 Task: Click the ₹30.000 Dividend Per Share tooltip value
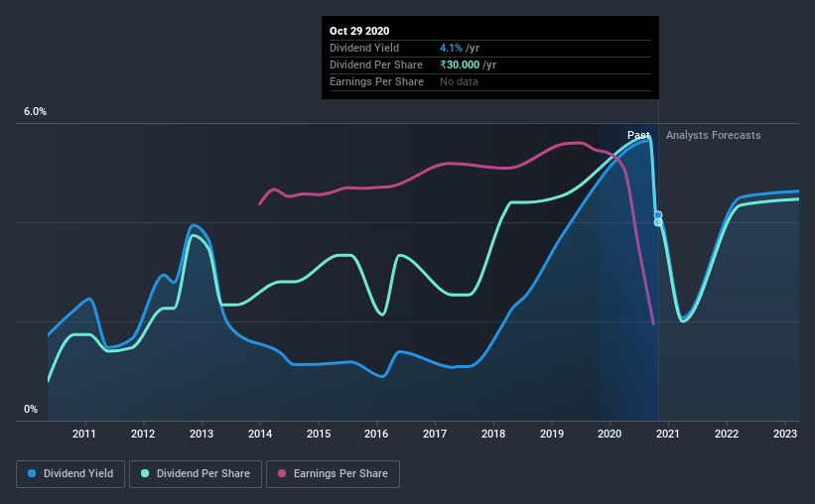460,64
